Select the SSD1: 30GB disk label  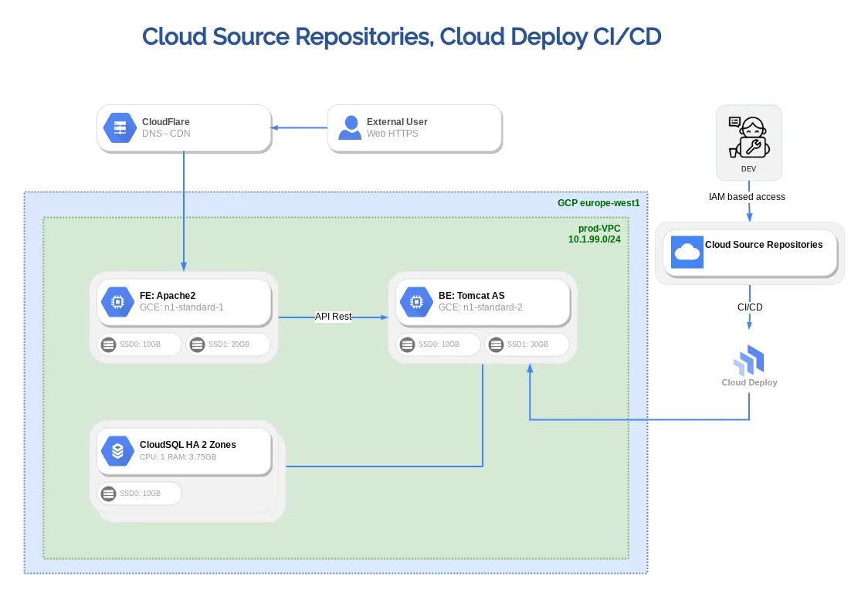coord(527,344)
